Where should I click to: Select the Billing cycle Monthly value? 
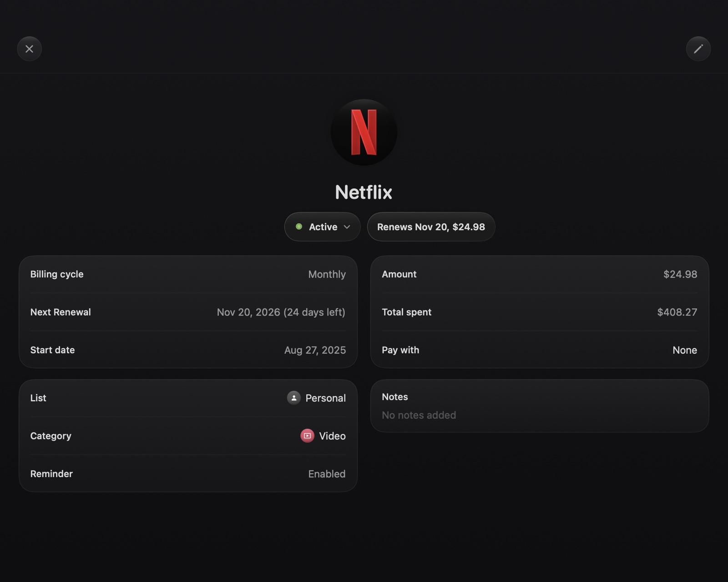(327, 274)
